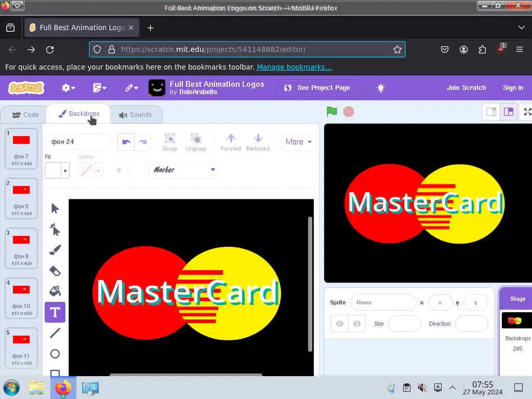Select the Reshape tool

pos(55,229)
